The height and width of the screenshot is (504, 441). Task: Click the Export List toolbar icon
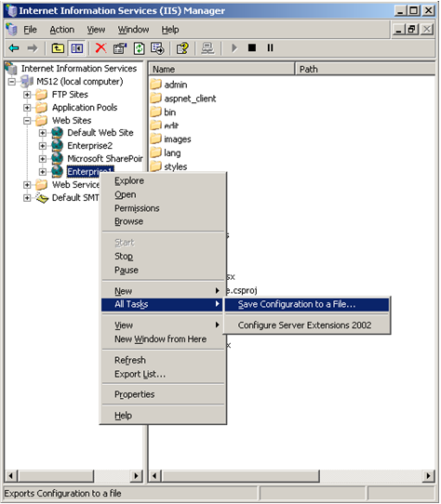[x=157, y=48]
